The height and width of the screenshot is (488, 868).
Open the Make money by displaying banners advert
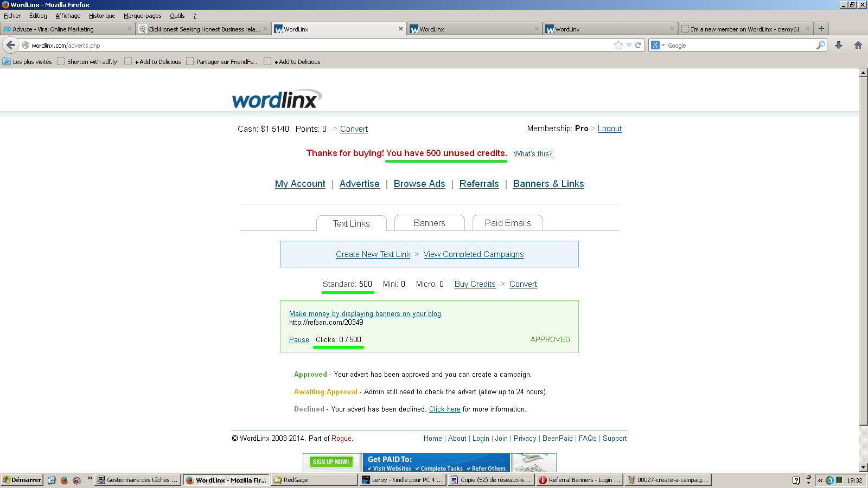click(365, 313)
